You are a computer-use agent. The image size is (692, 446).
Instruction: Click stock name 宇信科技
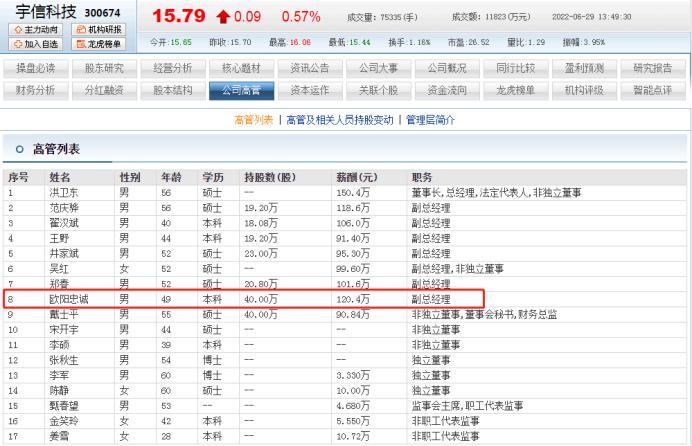click(x=46, y=12)
